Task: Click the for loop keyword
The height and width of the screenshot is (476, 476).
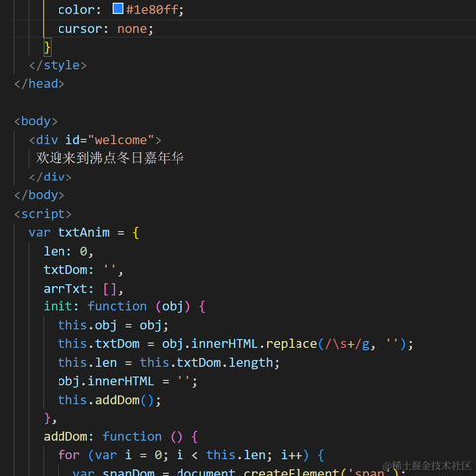Action: point(69,455)
